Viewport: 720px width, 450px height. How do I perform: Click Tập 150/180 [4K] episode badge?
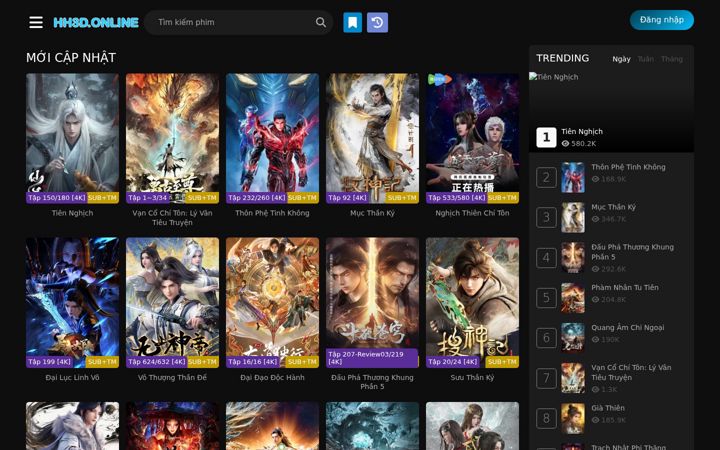[57, 198]
